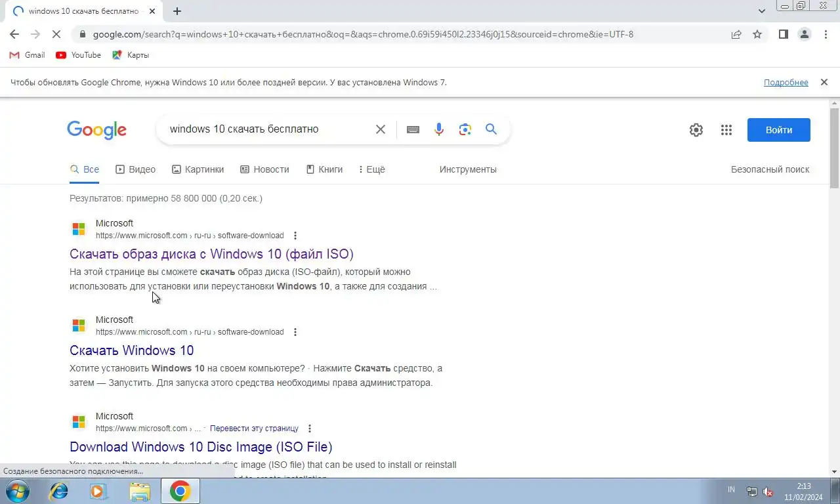Click the address bar URL
Viewport: 840px width, 504px height.
coord(363,34)
